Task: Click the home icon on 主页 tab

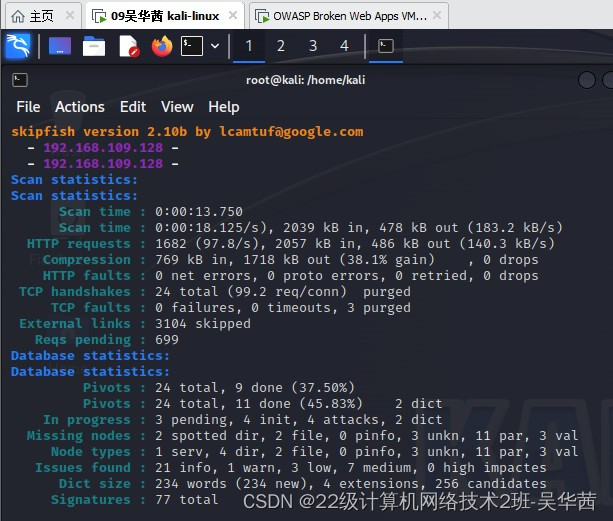Action: pyautogui.click(x=18, y=16)
